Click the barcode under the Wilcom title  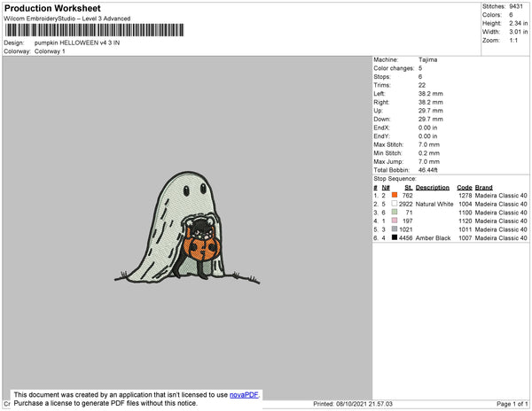click(x=94, y=30)
